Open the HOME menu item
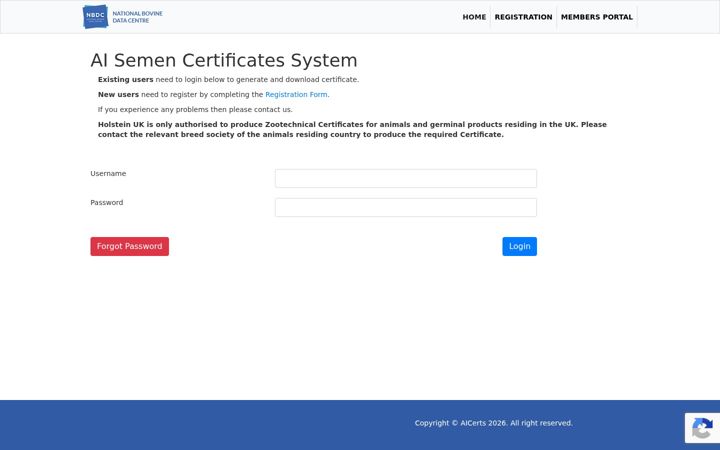This screenshot has width=720, height=450. click(474, 17)
